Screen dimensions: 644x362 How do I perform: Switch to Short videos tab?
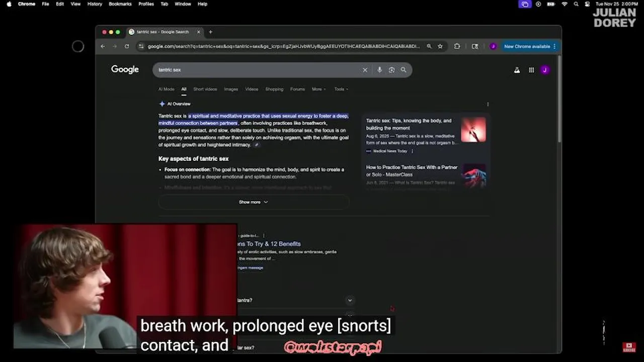(x=205, y=89)
